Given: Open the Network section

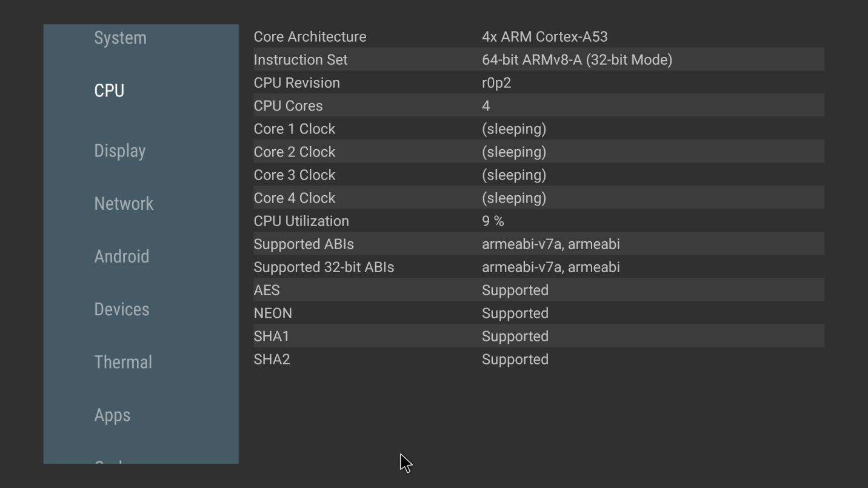Looking at the screenshot, I should click(124, 204).
